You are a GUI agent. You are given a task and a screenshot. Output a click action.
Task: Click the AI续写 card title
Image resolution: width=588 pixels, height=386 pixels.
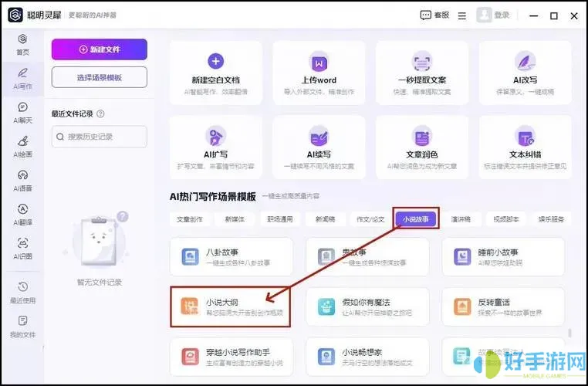click(x=319, y=154)
